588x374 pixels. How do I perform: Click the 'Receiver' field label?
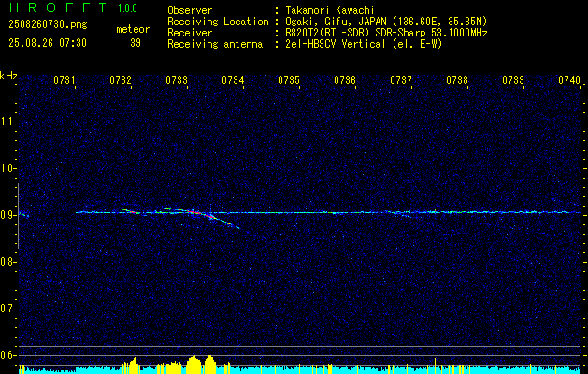[190, 33]
